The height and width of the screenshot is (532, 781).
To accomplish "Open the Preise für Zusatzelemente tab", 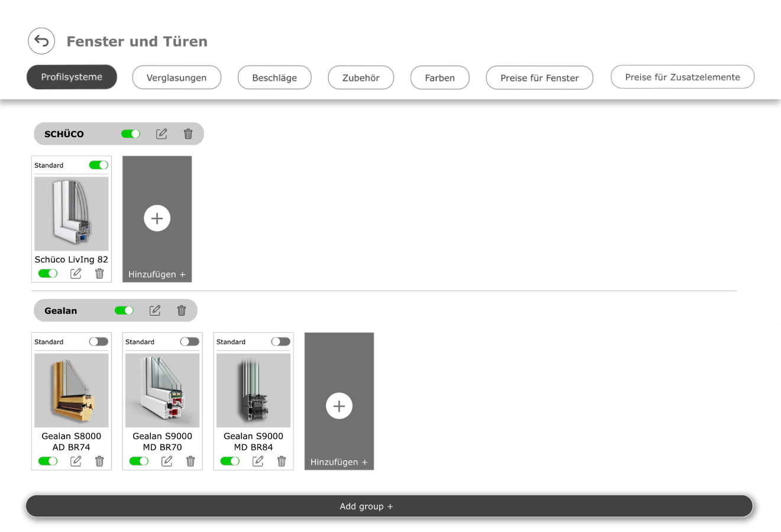I will click(x=682, y=77).
